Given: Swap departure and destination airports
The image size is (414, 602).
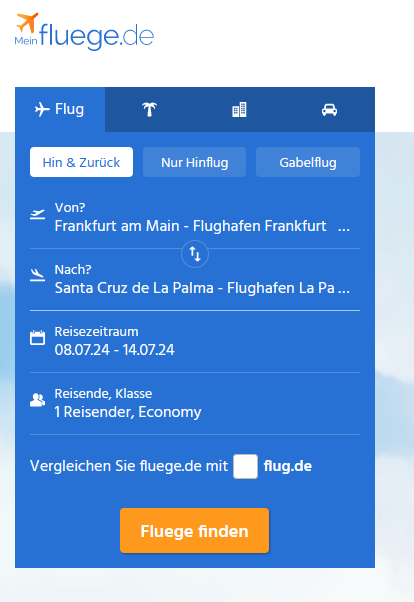Looking at the screenshot, I should [195, 254].
